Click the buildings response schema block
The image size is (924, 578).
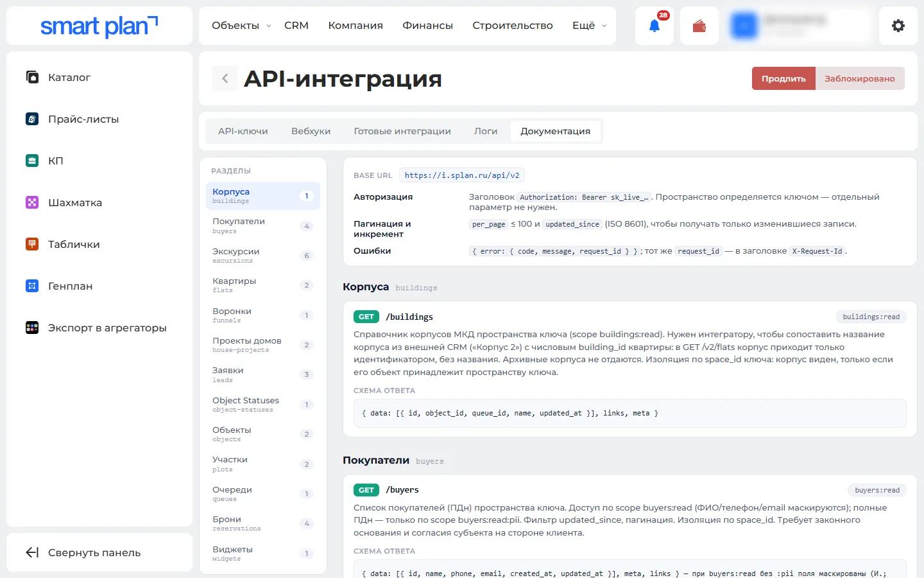(x=630, y=413)
